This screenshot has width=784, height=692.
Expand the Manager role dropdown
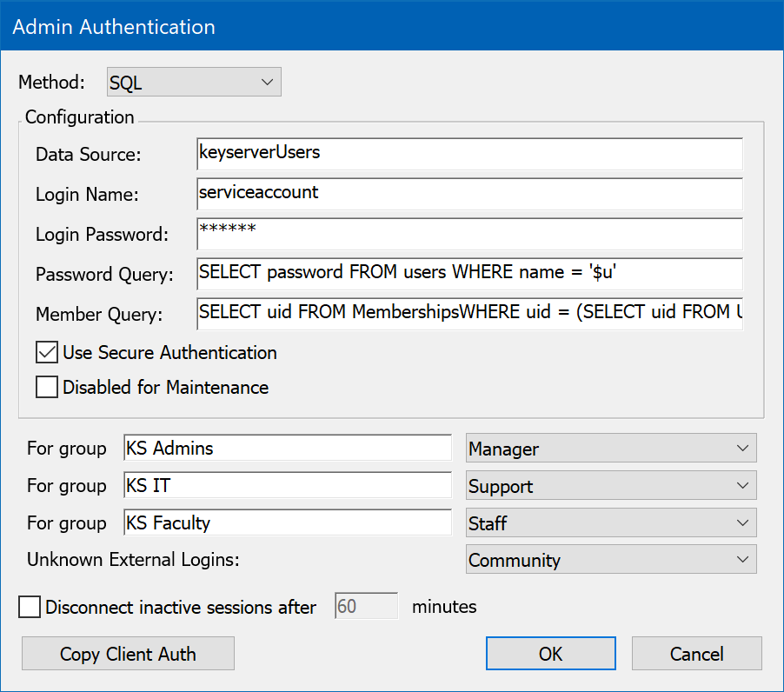tap(611, 449)
